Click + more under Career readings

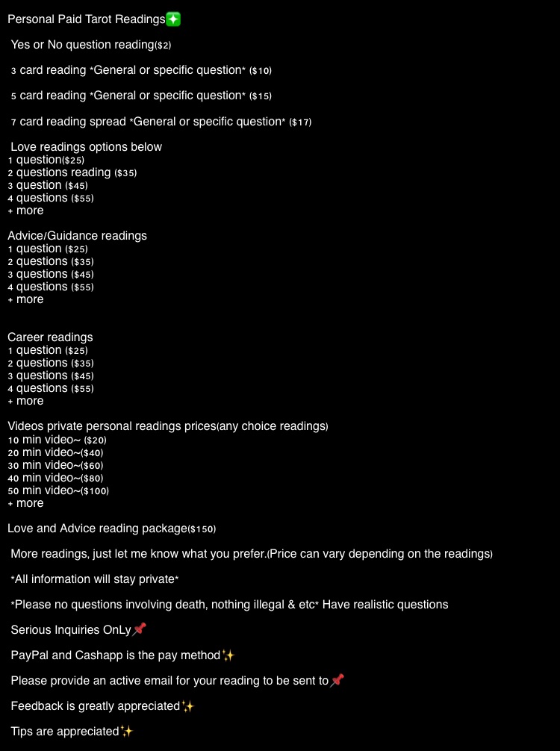tap(25, 401)
